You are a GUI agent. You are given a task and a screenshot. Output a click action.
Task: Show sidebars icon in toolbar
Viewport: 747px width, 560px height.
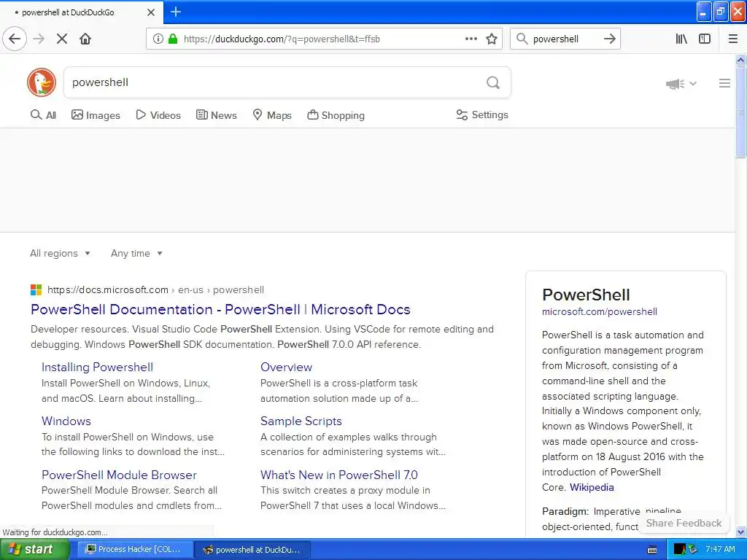[x=705, y=39]
